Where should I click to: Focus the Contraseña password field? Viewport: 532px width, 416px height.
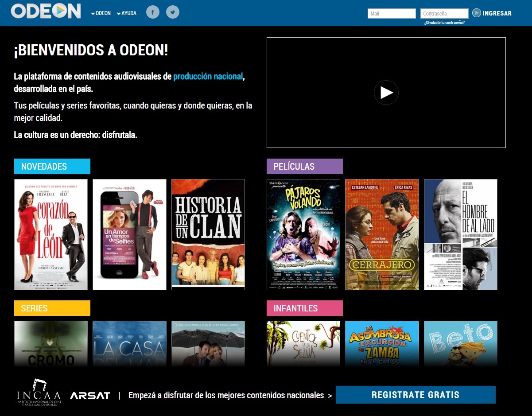[444, 14]
